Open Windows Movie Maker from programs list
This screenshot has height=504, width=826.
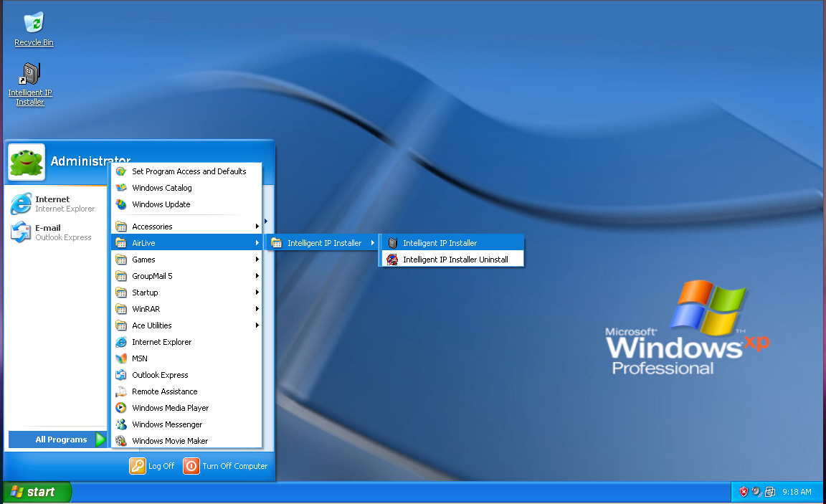pyautogui.click(x=170, y=441)
